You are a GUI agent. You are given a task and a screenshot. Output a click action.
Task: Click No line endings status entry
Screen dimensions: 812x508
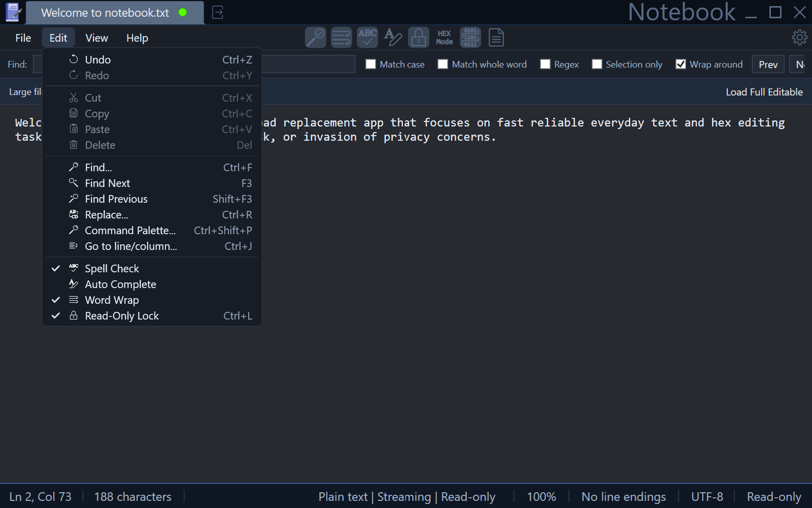click(x=624, y=496)
